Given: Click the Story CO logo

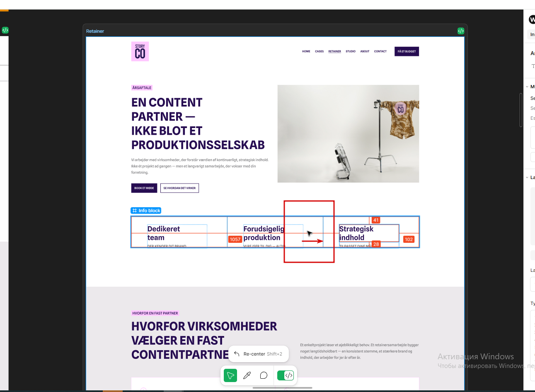Looking at the screenshot, I should 140,51.
